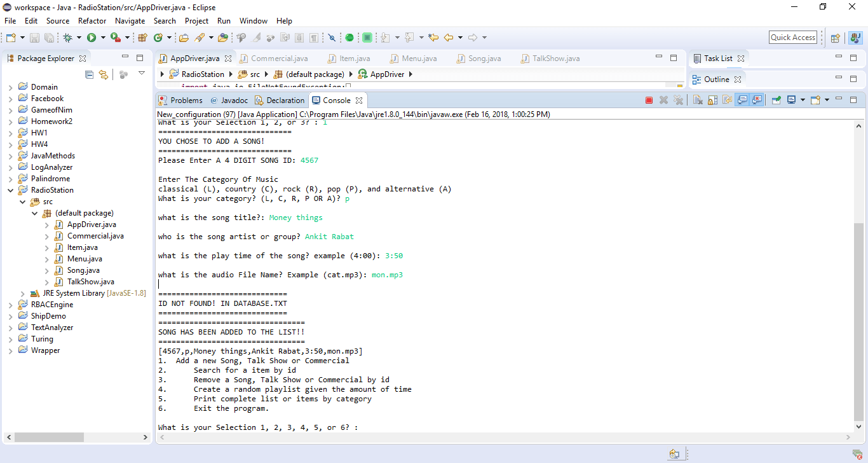Click the Open Console icon
The image size is (868, 463).
pyautogui.click(x=815, y=100)
